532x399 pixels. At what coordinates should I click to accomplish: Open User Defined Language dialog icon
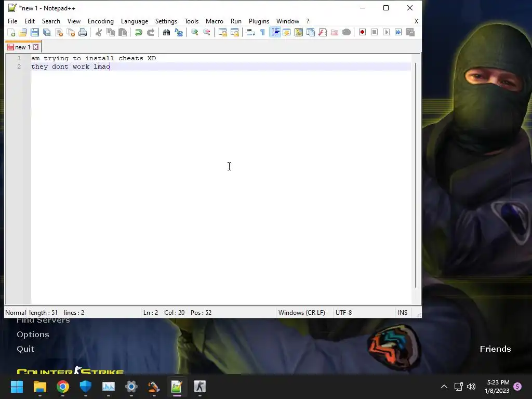click(x=287, y=32)
